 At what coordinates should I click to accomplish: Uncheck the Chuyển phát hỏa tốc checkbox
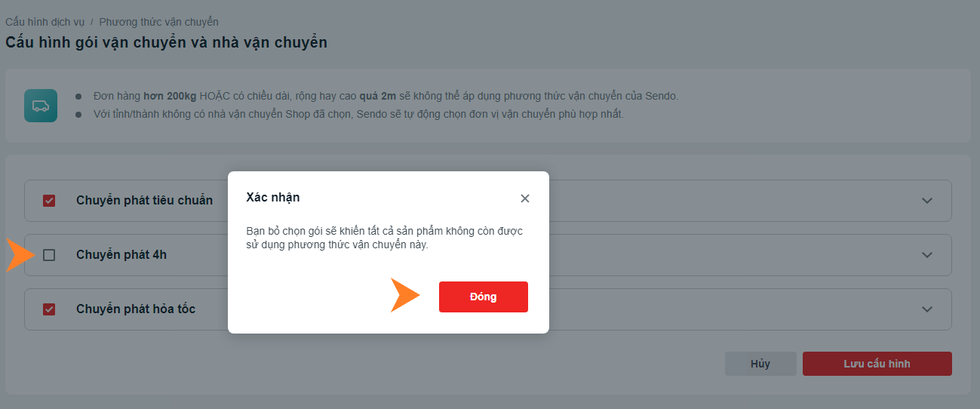pyautogui.click(x=49, y=309)
